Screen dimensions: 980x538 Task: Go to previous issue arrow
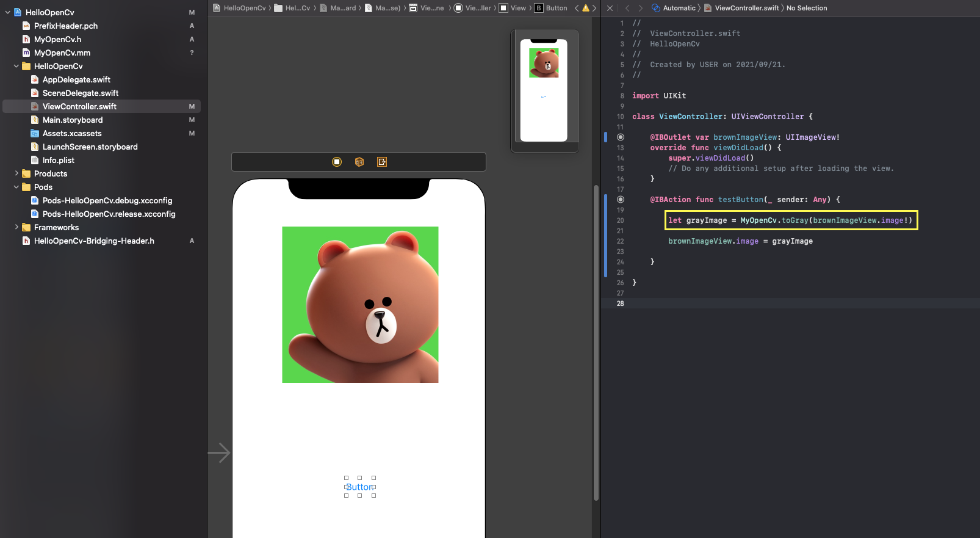pyautogui.click(x=577, y=8)
